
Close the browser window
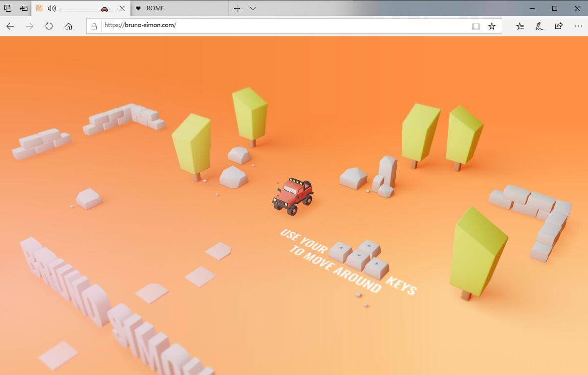point(577,8)
